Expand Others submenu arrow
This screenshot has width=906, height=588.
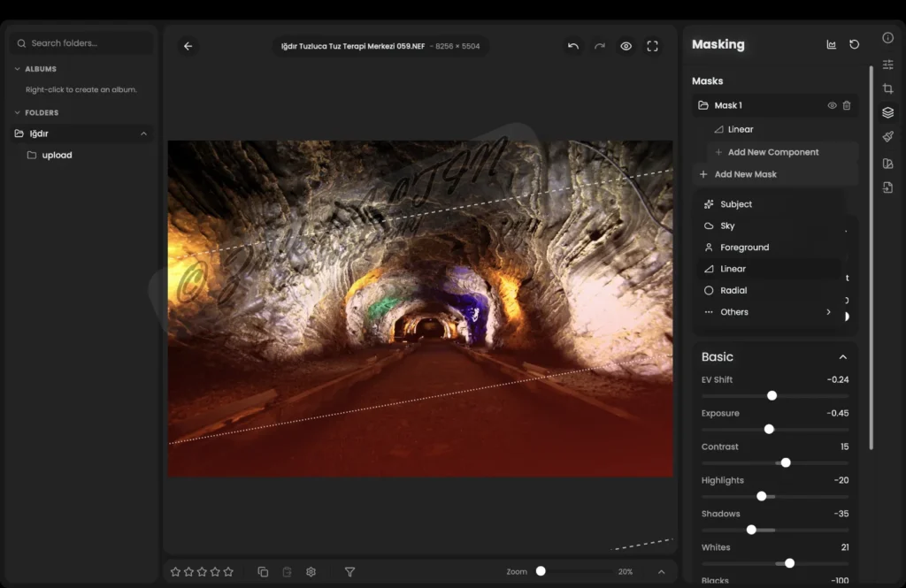coord(828,312)
